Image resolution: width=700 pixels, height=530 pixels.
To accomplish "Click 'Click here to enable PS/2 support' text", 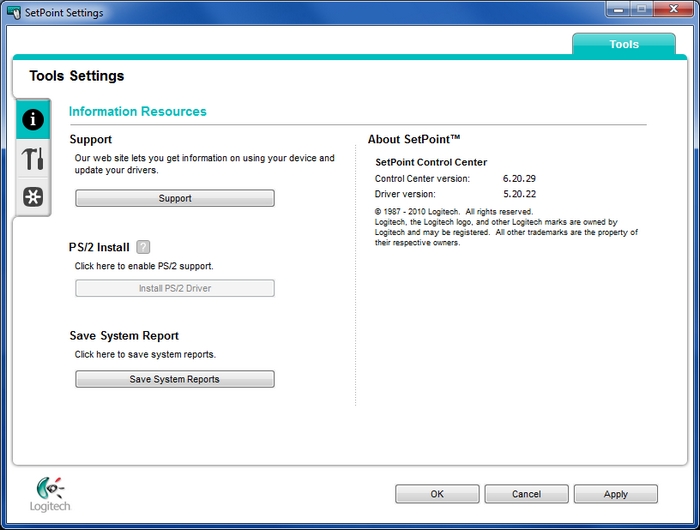I will pyautogui.click(x=144, y=266).
